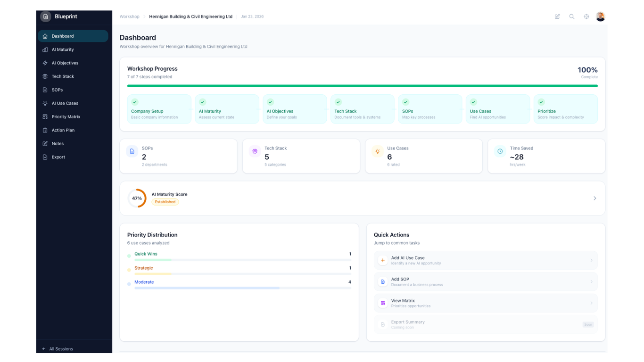Click the Add SOP quick action

[485, 282]
